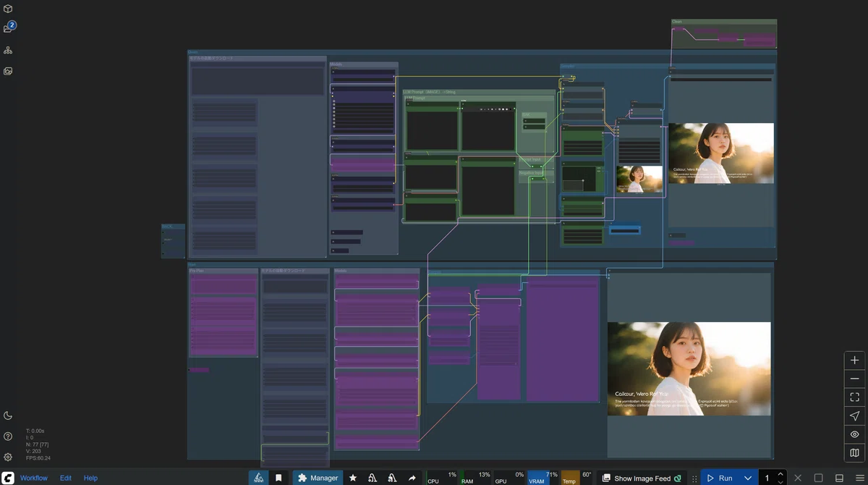Click the ComfyUI logo in bottom bar

(8, 478)
